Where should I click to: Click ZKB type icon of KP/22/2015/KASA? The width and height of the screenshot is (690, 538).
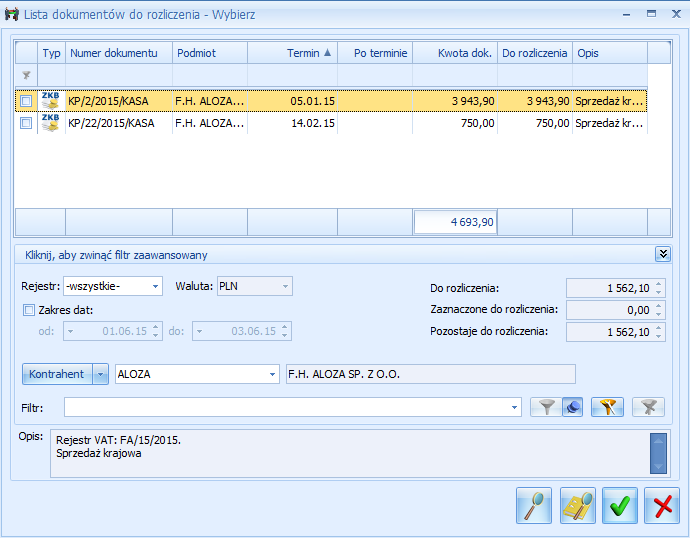point(51,123)
